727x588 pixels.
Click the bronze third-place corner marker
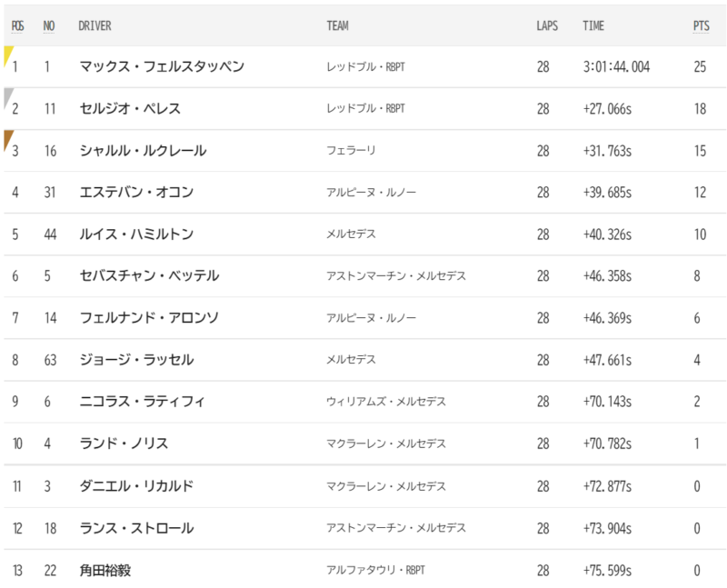(7, 139)
